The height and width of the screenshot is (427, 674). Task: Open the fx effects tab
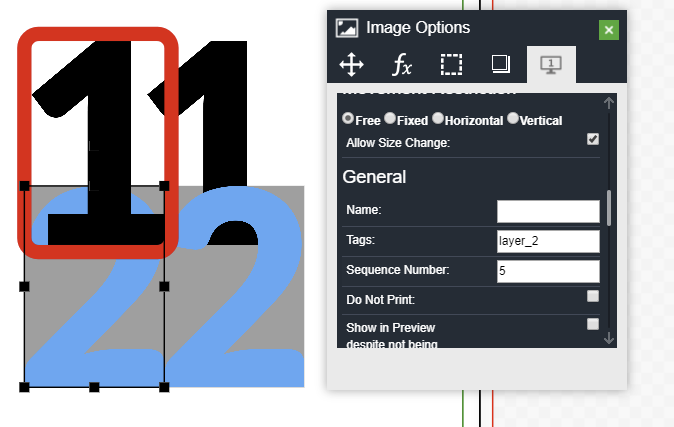click(401, 65)
